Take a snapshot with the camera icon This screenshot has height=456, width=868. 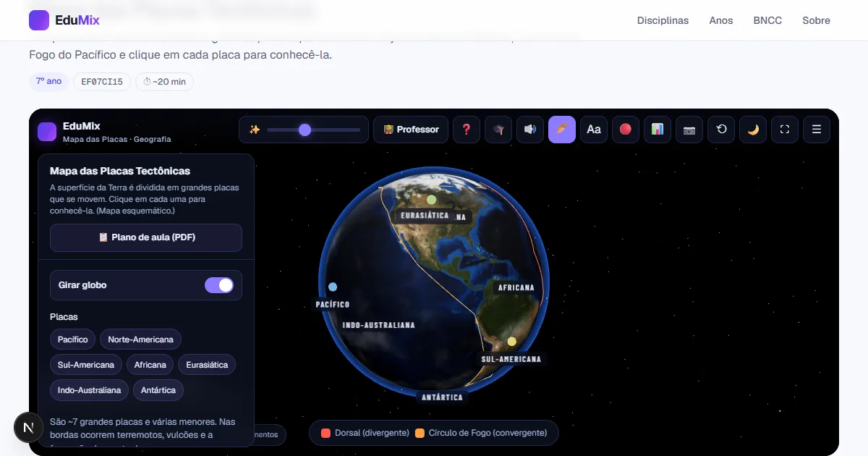689,130
